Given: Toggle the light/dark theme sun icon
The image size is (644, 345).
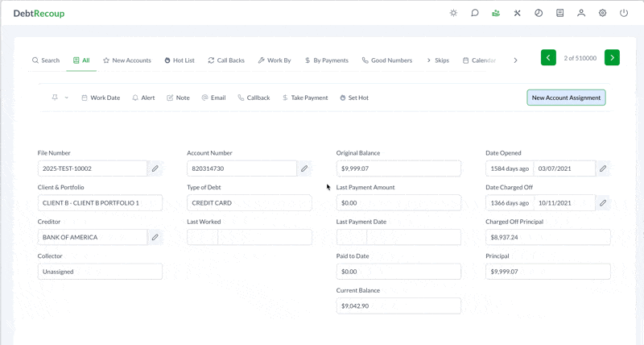Looking at the screenshot, I should pyautogui.click(x=454, y=13).
